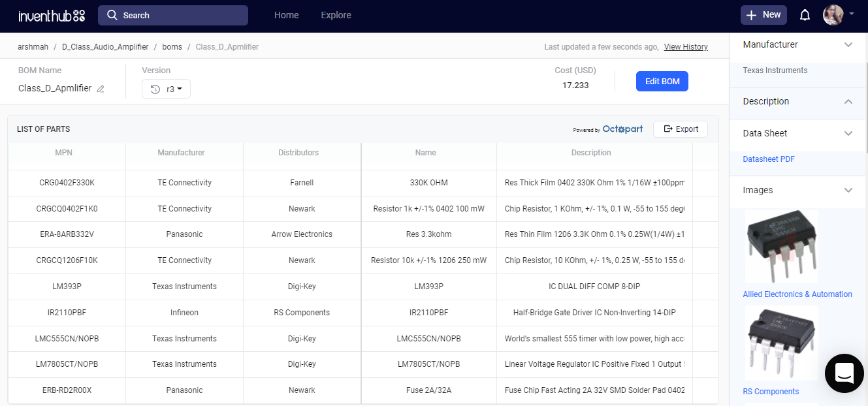The height and width of the screenshot is (406, 868).
Task: Click the Farnell distributor cell
Action: click(302, 183)
